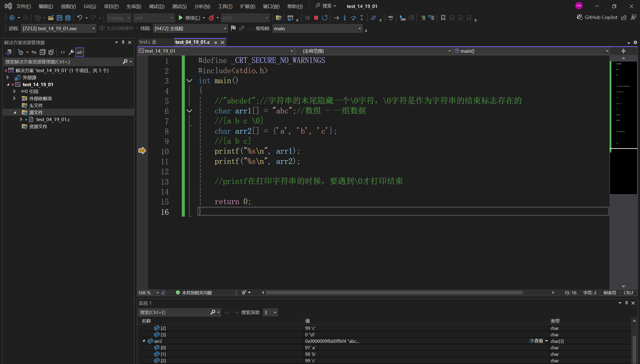This screenshot has height=364, width=640.
Task: Open Properties wrench icon in Solution Explorer
Action: tap(71, 52)
